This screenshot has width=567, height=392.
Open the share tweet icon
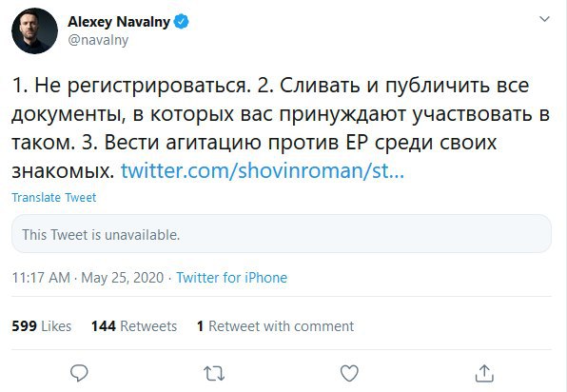click(484, 373)
